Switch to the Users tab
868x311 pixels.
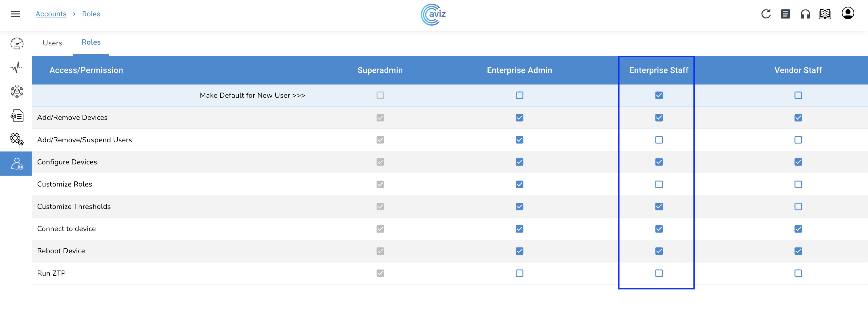click(53, 43)
